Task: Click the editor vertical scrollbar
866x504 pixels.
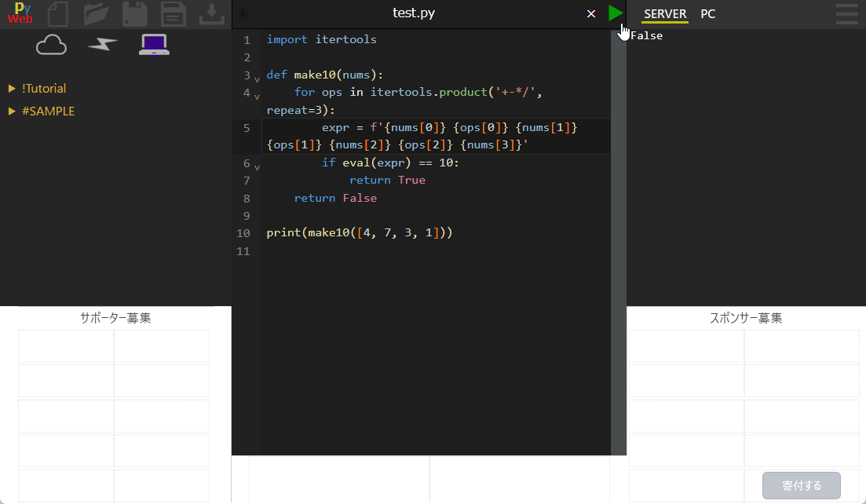Action: tap(619, 242)
